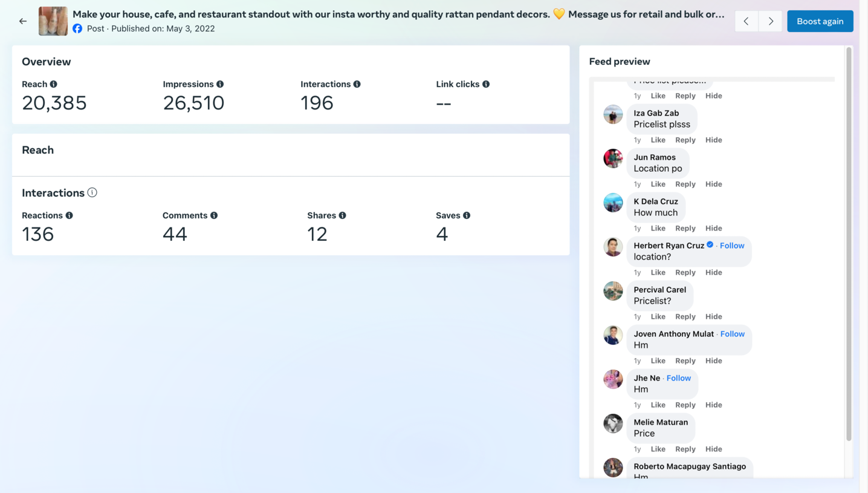The image size is (868, 493).
Task: Click the Feed preview scrollbar
Action: (849, 242)
